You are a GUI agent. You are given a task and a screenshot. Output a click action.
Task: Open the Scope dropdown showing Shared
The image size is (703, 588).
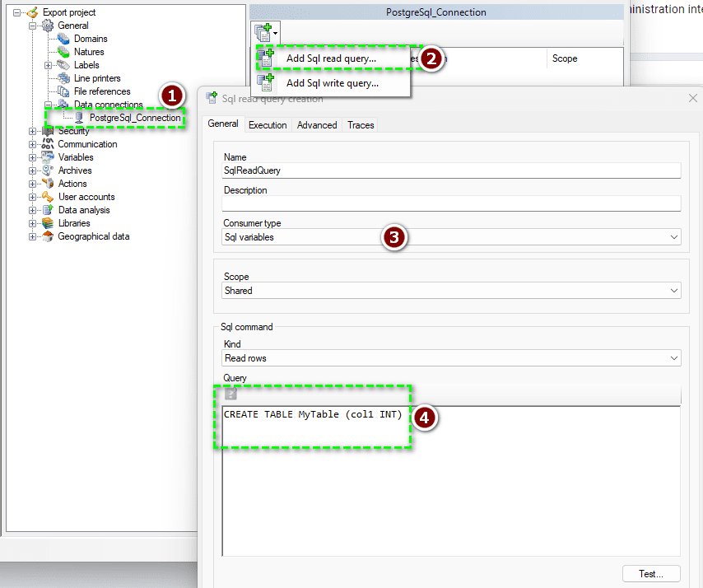point(674,290)
